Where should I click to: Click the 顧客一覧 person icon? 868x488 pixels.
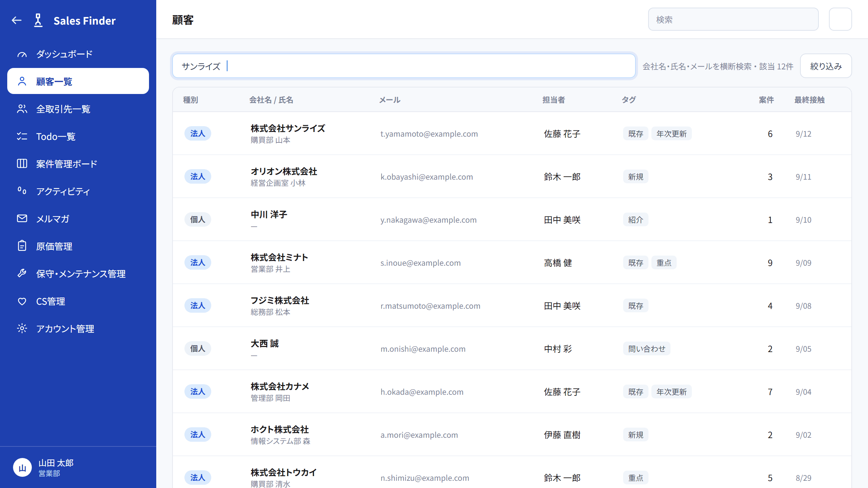(x=22, y=81)
